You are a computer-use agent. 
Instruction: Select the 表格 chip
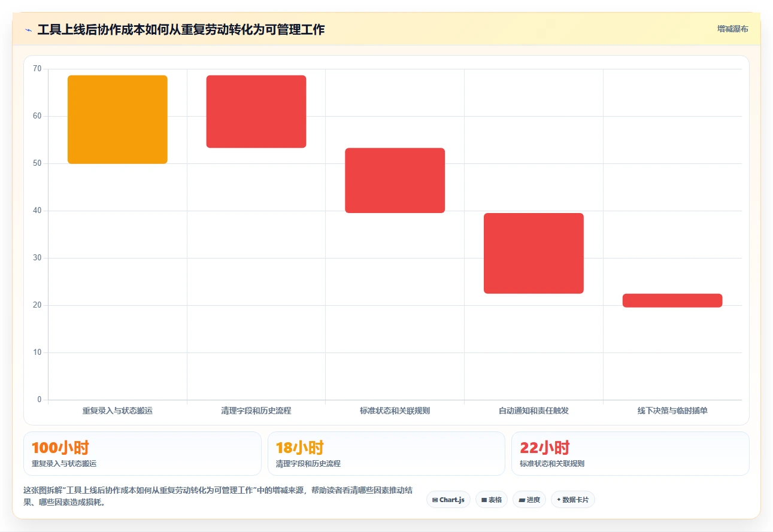pos(491,500)
